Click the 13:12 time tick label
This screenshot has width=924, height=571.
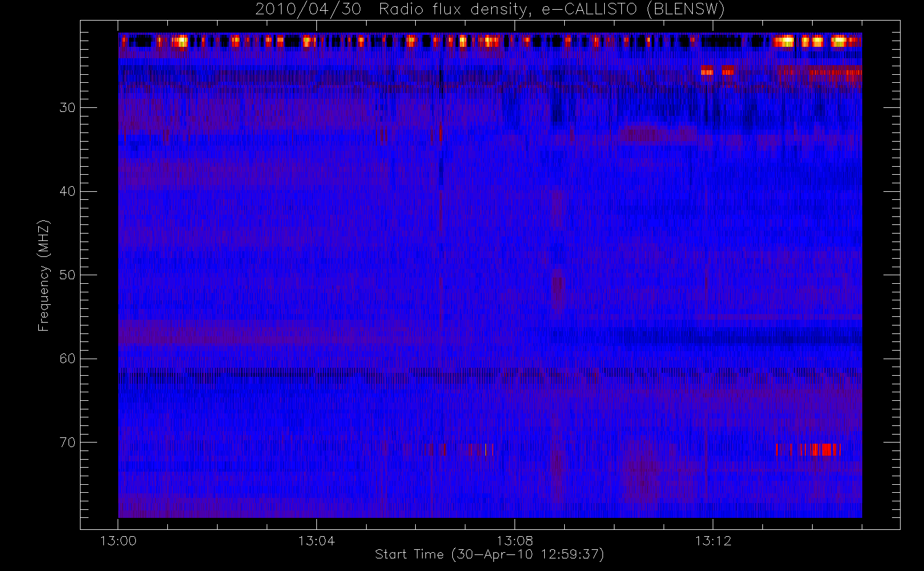(713, 541)
